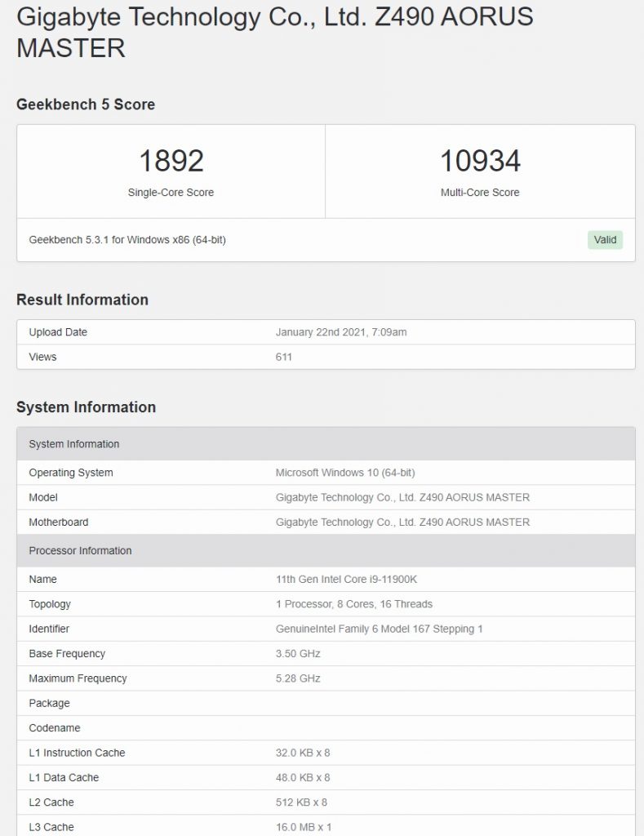
Task: Click the Upload Date label
Action: tap(58, 332)
